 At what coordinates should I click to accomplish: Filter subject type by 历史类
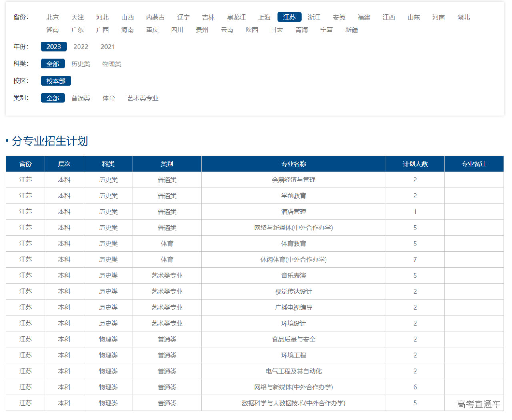[x=81, y=64]
